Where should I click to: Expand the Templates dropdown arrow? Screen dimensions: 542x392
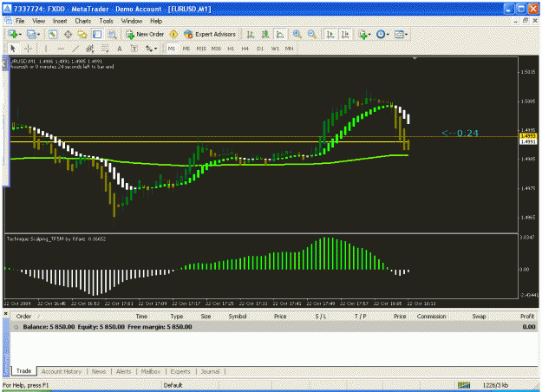[x=406, y=35]
